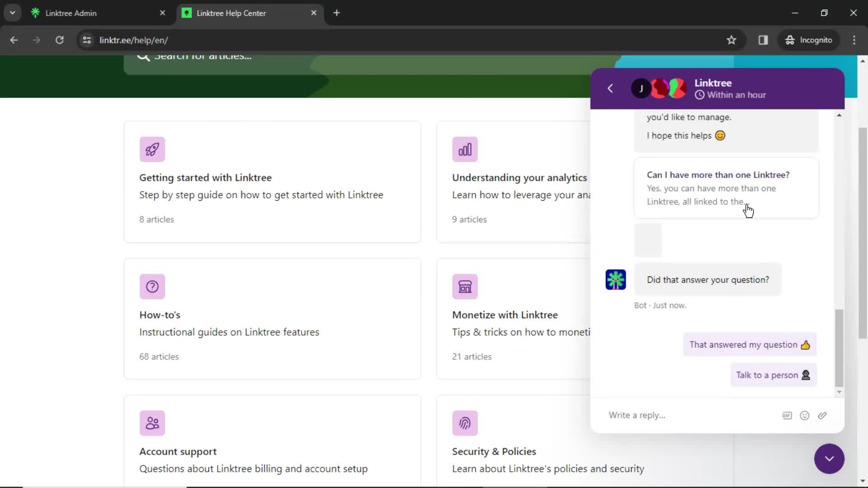Open the GIF picker in chat
Image resolution: width=868 pixels, height=488 pixels.
[787, 415]
